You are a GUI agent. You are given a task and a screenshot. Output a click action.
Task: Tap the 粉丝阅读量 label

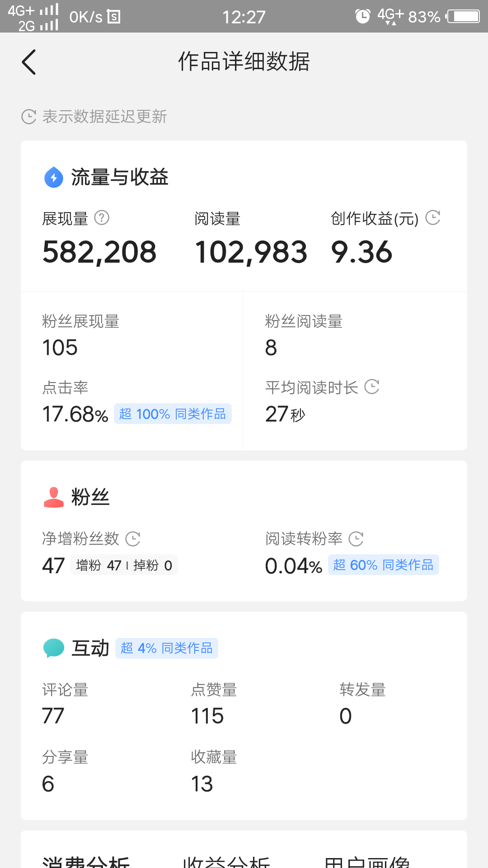coord(304,321)
